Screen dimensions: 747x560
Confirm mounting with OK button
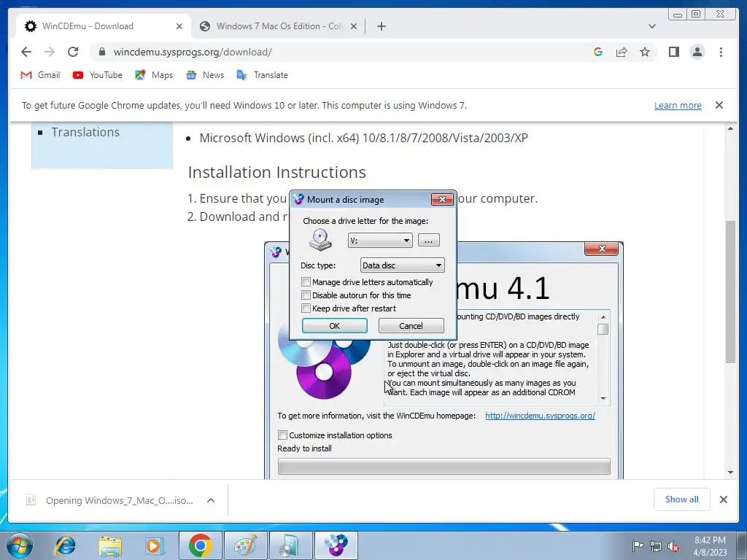(334, 326)
